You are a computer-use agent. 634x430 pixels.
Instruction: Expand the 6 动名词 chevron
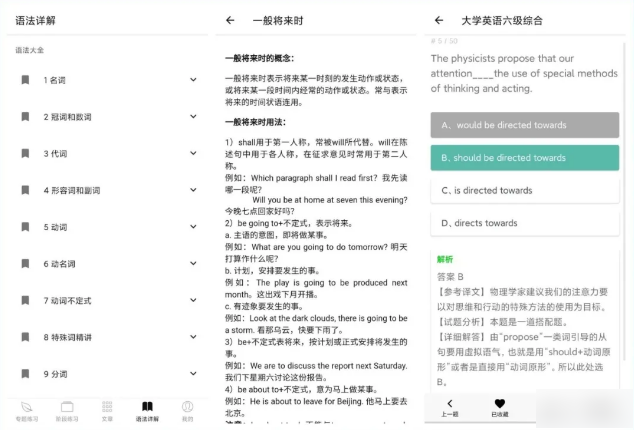click(193, 263)
